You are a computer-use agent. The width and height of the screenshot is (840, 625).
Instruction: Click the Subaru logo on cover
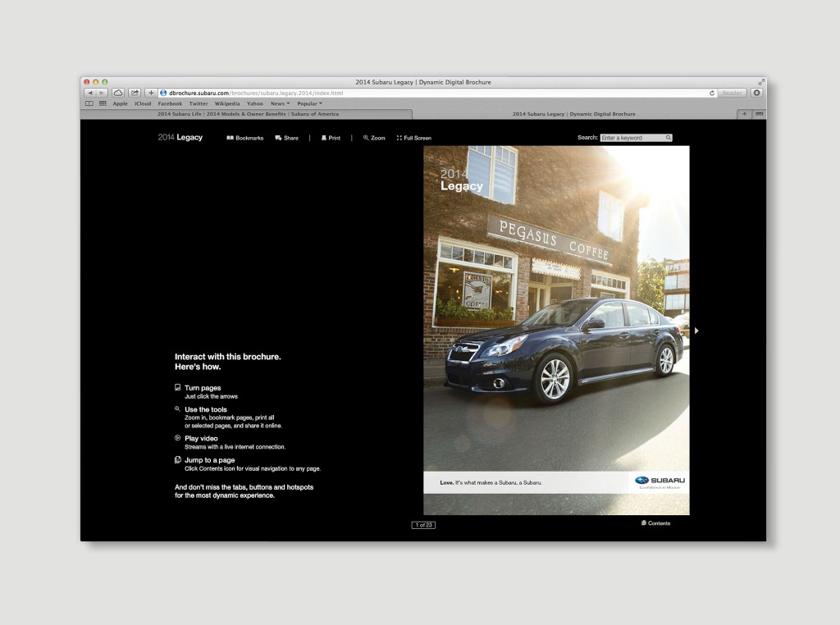(x=660, y=481)
